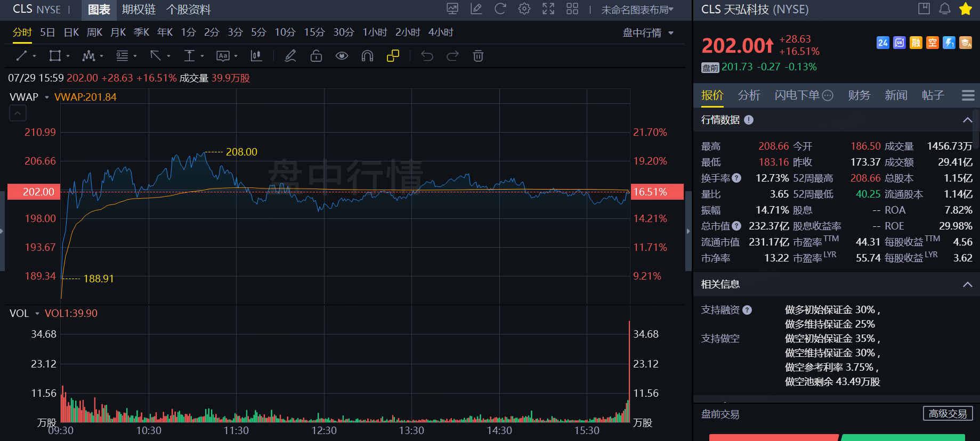Screen dimensions: 980x441
Task: Open VOL indicator dropdown
Action: (37, 313)
